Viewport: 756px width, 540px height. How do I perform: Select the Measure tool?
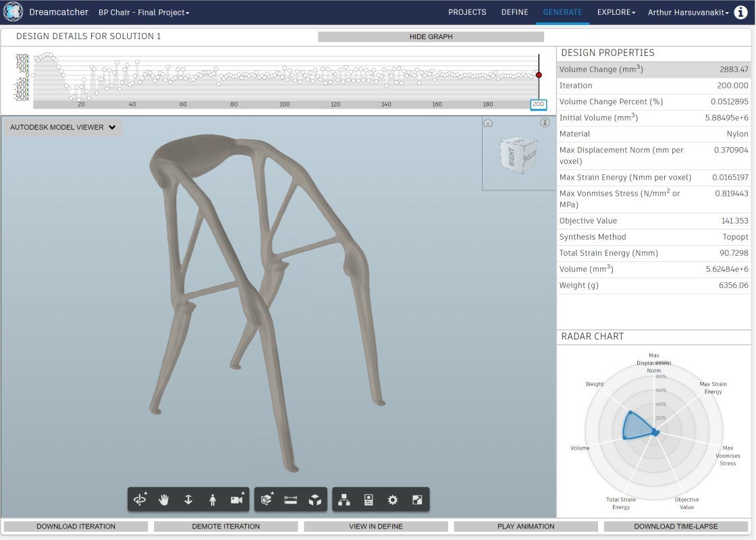tap(290, 500)
